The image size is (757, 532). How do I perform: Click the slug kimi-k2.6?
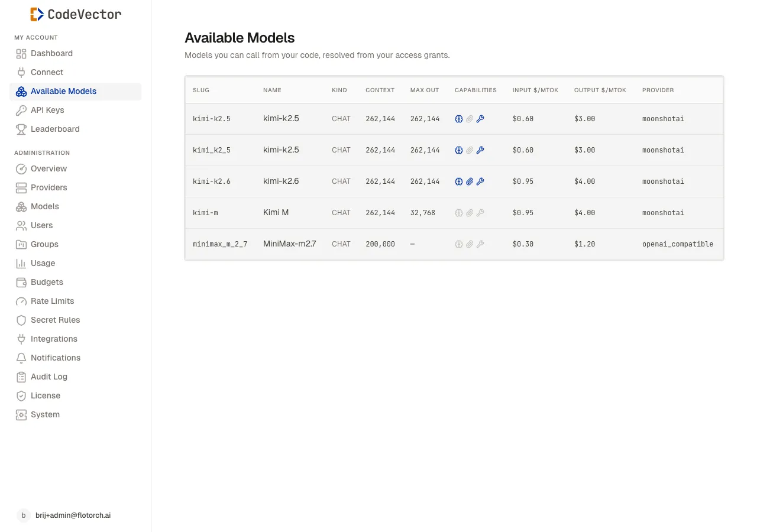(212, 181)
